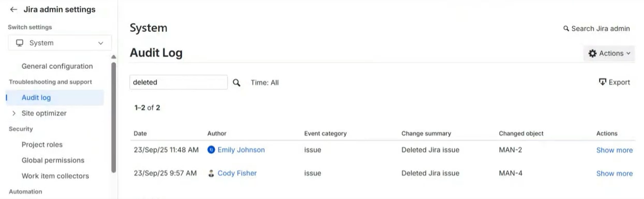Open Global permissions settings

[53, 160]
